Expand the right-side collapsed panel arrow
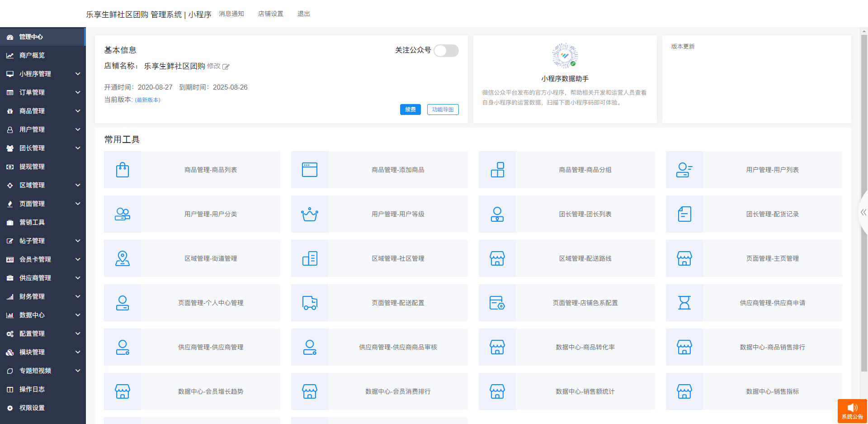 pos(863,212)
